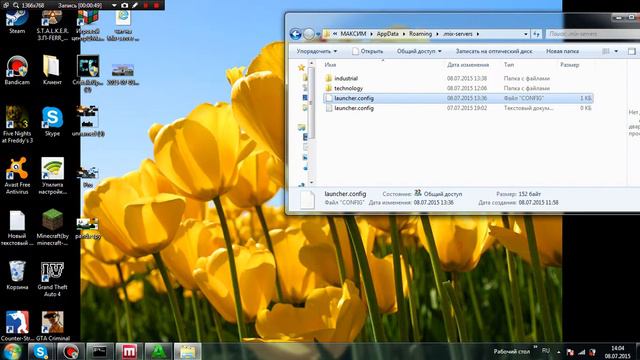Open the Bandicam desktop shortcut
The width and height of the screenshot is (640, 360).
pyautogui.click(x=17, y=70)
